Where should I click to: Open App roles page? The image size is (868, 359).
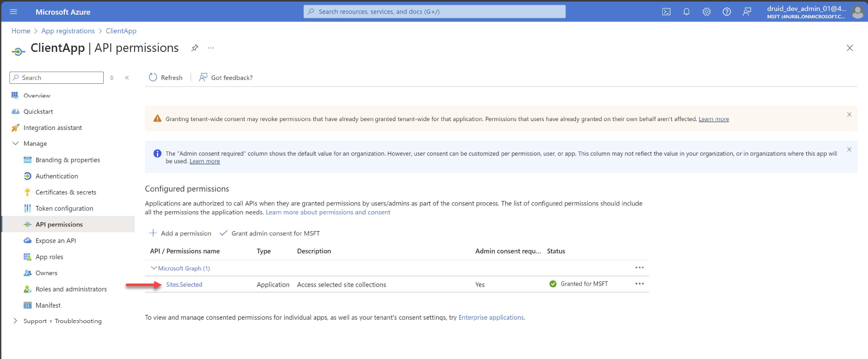tap(49, 257)
